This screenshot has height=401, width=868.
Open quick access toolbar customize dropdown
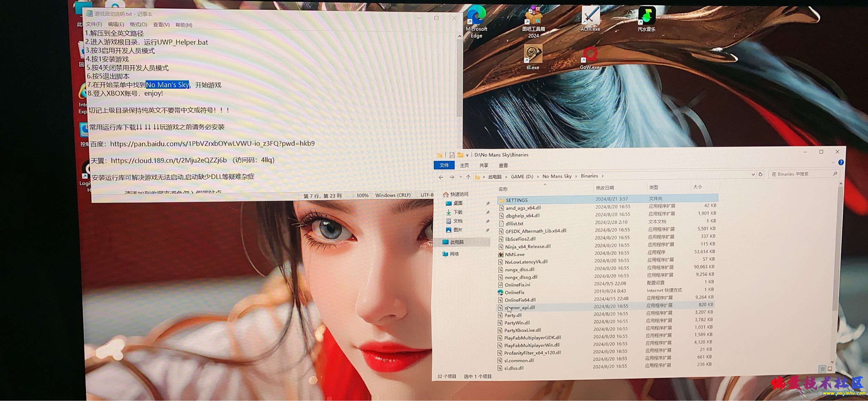click(x=467, y=155)
